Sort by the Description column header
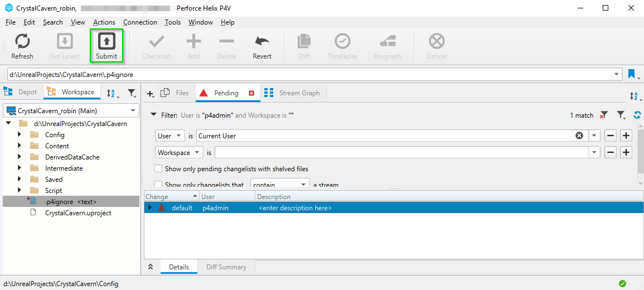 (449, 197)
